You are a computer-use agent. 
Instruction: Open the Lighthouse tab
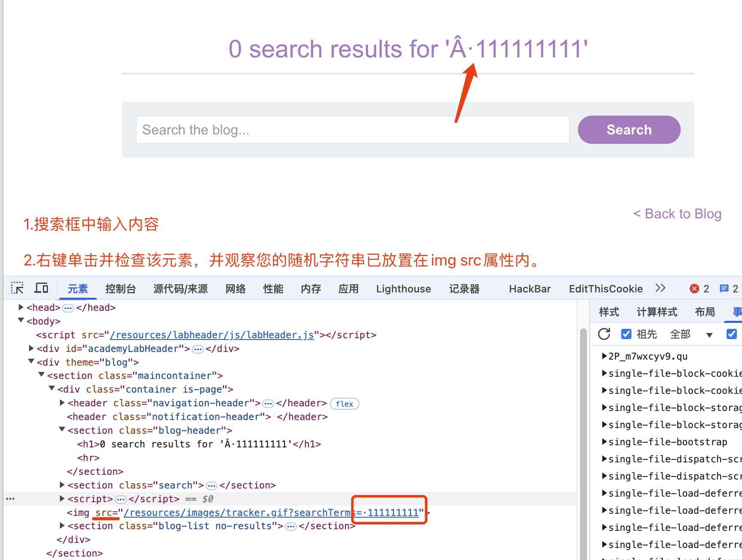pos(403,289)
